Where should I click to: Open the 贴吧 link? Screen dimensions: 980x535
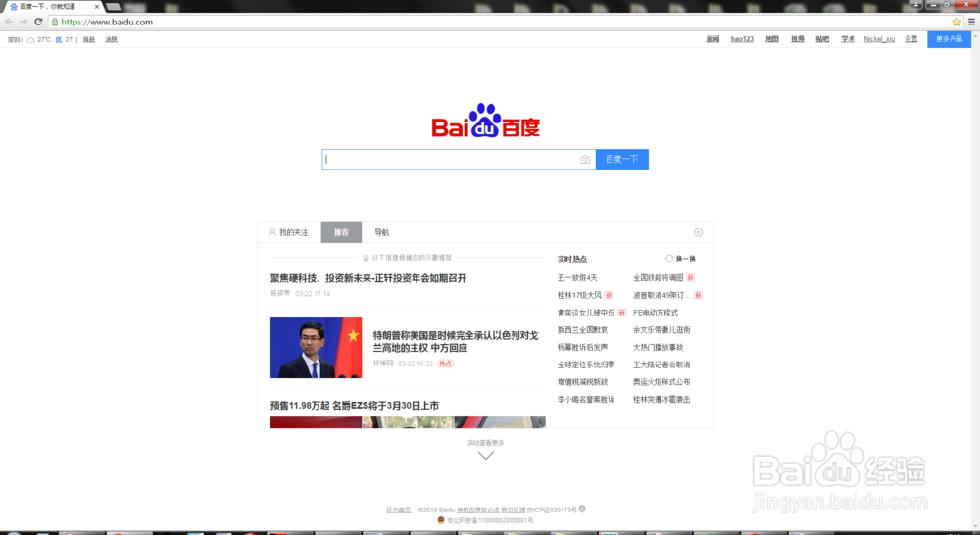[x=822, y=39]
